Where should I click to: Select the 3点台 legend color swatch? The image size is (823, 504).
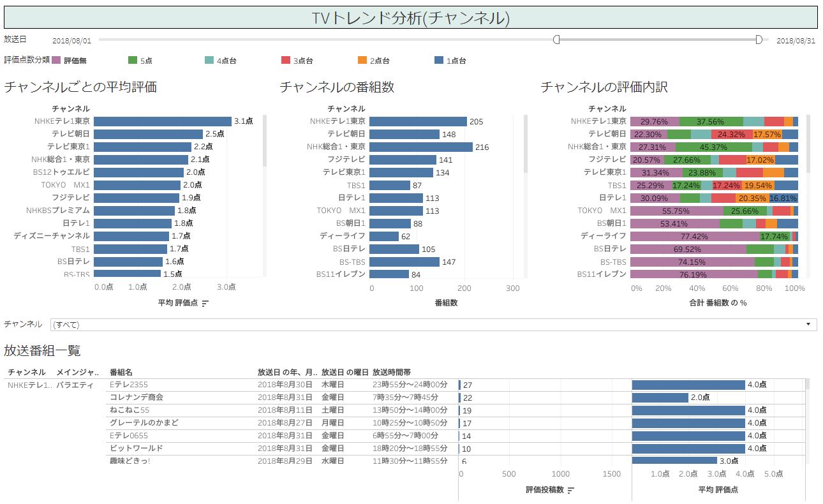[x=286, y=61]
